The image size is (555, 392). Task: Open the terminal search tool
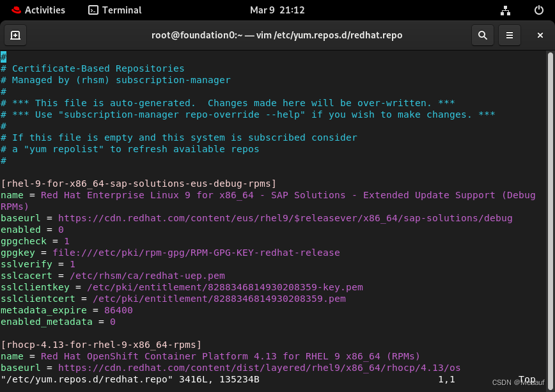pos(483,35)
